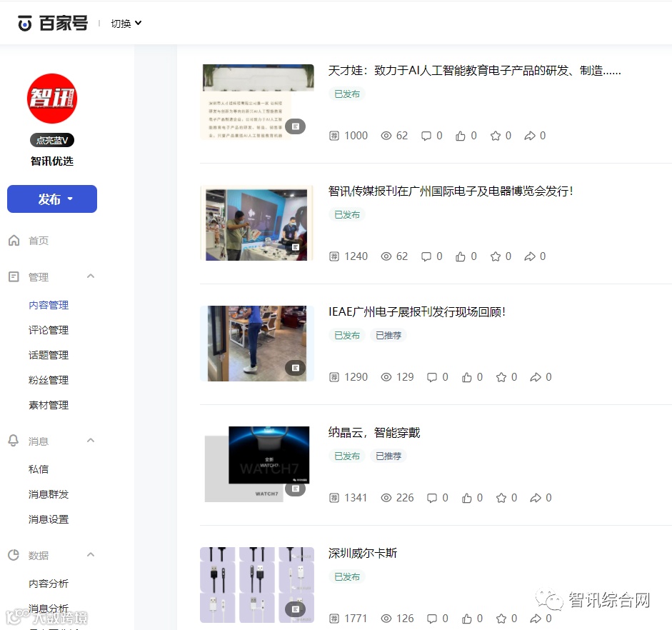
Task: Click the 智讯 red account avatar
Action: point(52,98)
